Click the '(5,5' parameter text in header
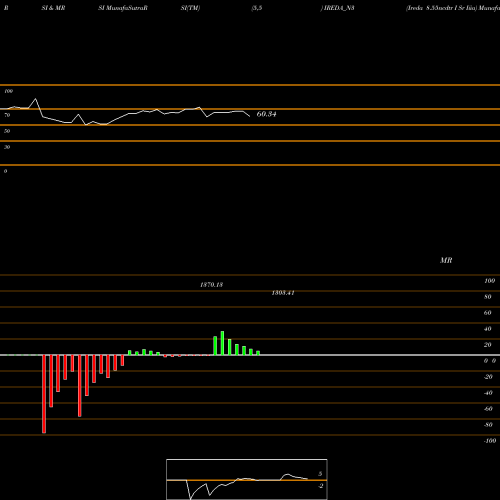The width and height of the screenshot is (500, 500). point(257,8)
